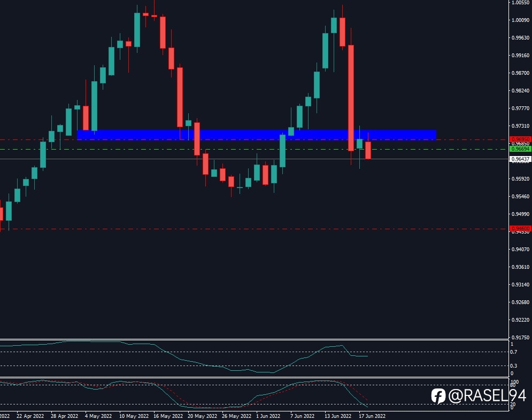Select the green dashed horizontal line
The width and height of the screenshot is (532, 420).
coord(255,149)
